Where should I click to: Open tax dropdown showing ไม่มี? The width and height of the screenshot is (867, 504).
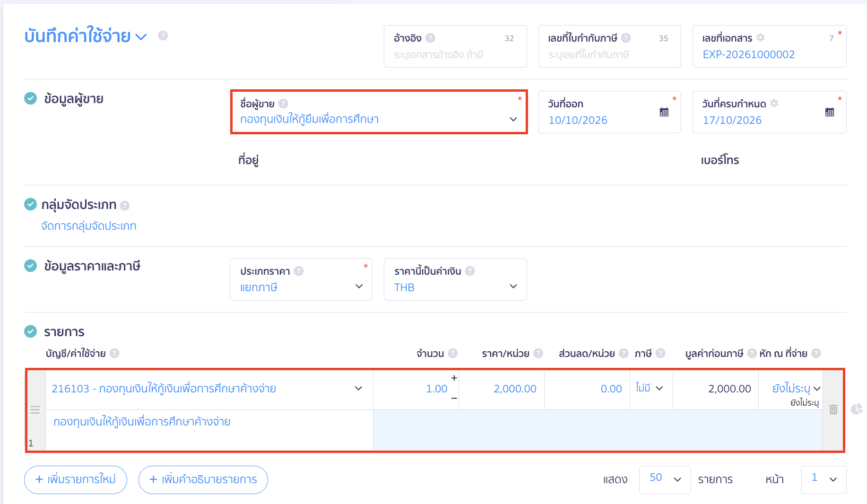pyautogui.click(x=651, y=388)
